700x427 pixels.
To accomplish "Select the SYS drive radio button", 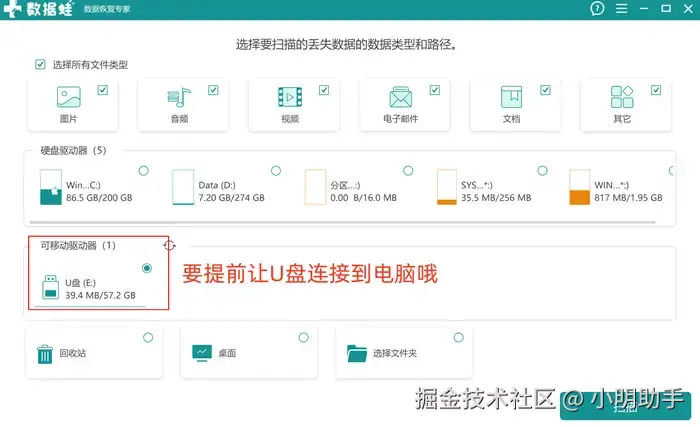I will pos(542,171).
